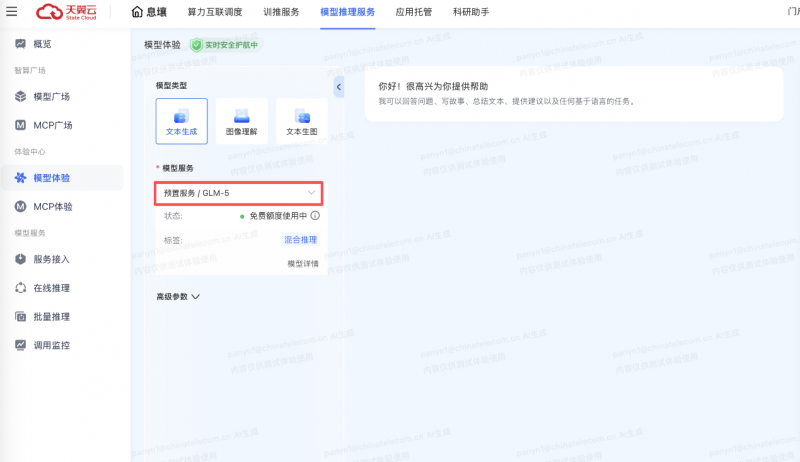Open 训推服务 tab
The width and height of the screenshot is (800, 462).
pyautogui.click(x=281, y=12)
